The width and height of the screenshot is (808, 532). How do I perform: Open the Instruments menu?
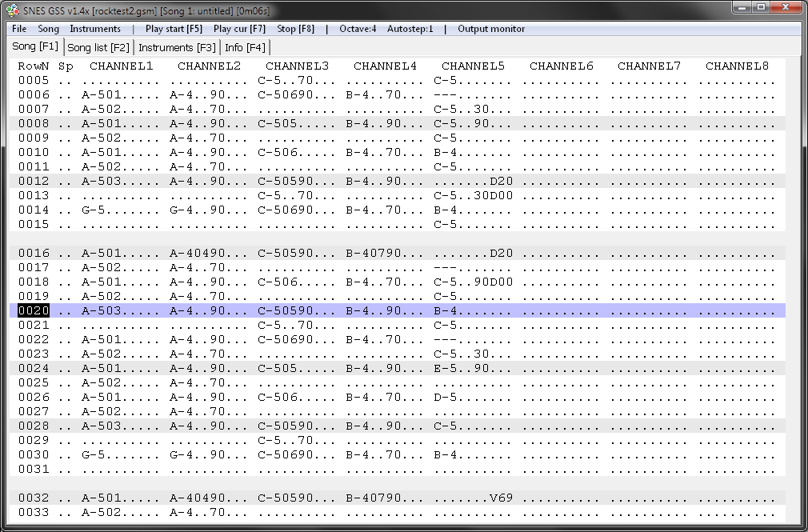tap(95, 29)
